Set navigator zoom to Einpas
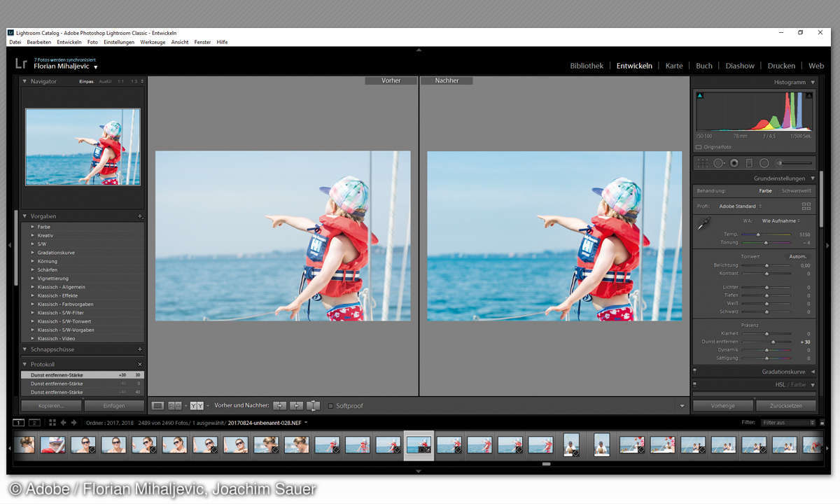Screen dimensions: 840x504 [86, 81]
